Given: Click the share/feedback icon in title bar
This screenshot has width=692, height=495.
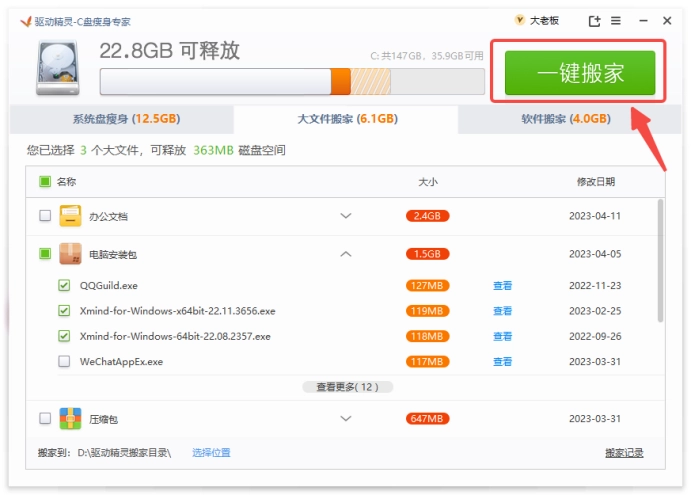Looking at the screenshot, I should (595, 21).
